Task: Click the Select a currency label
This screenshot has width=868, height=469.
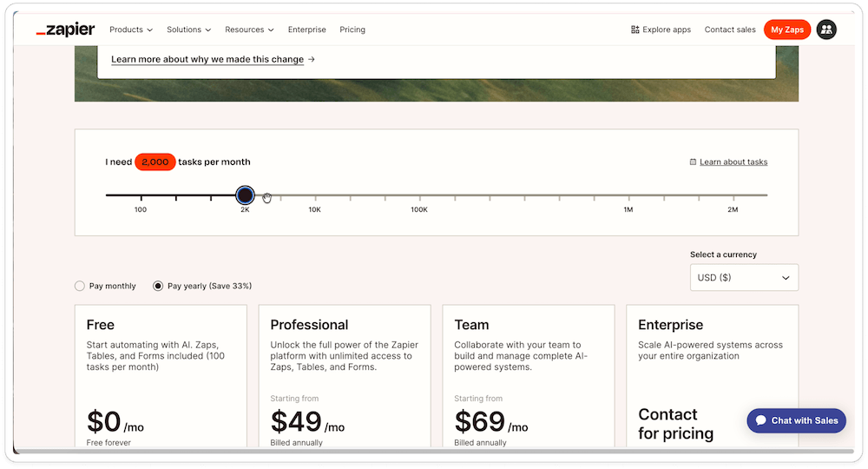Action: pyautogui.click(x=723, y=254)
